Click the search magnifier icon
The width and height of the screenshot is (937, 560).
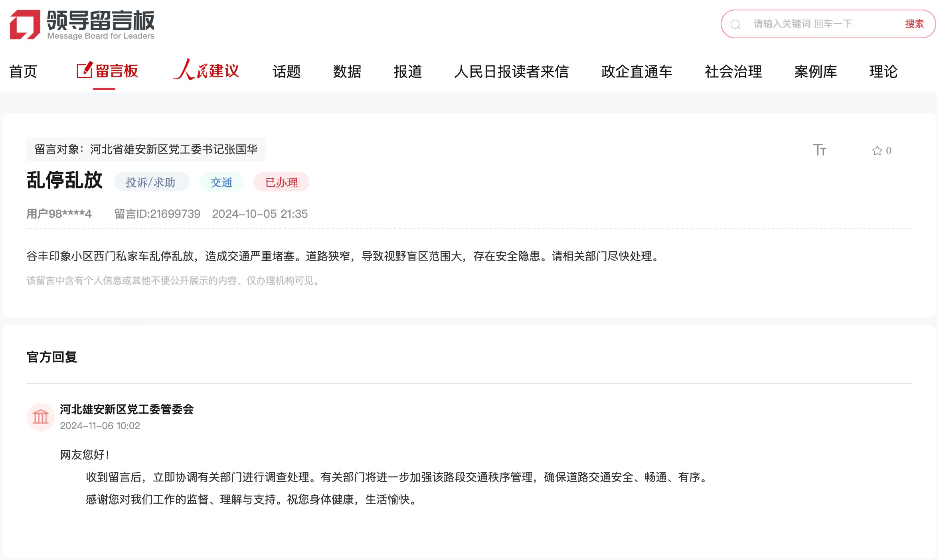click(x=735, y=25)
